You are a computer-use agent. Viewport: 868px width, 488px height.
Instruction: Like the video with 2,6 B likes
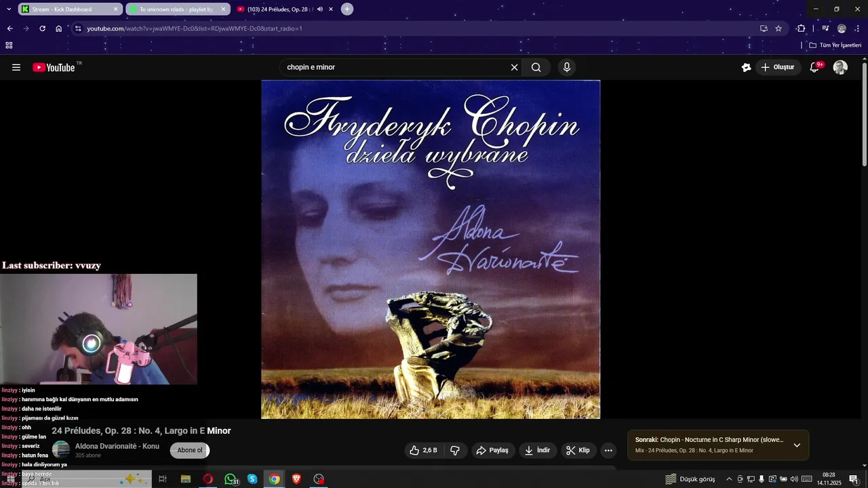pos(423,450)
